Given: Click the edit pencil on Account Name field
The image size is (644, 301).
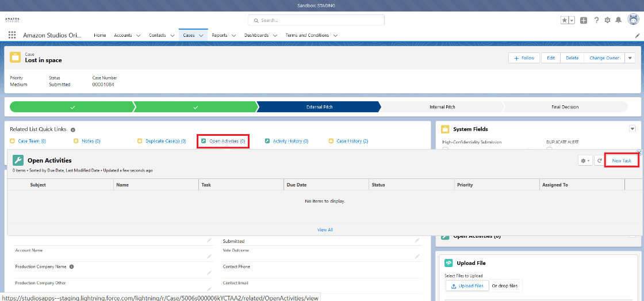Looking at the screenshot, I should coord(209,256).
